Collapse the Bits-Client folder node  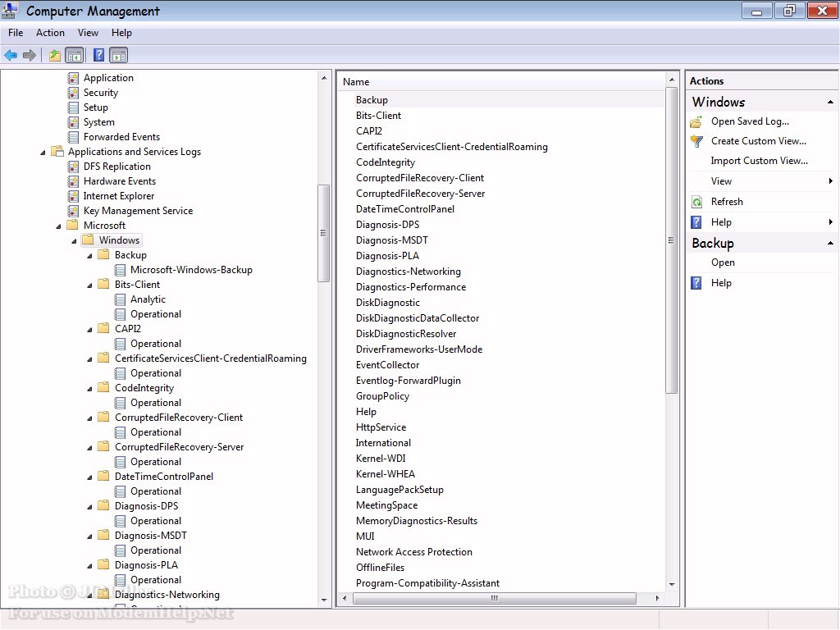click(89, 285)
